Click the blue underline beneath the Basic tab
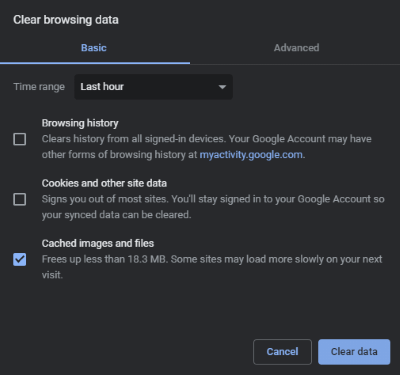400x375 pixels. [95, 63]
